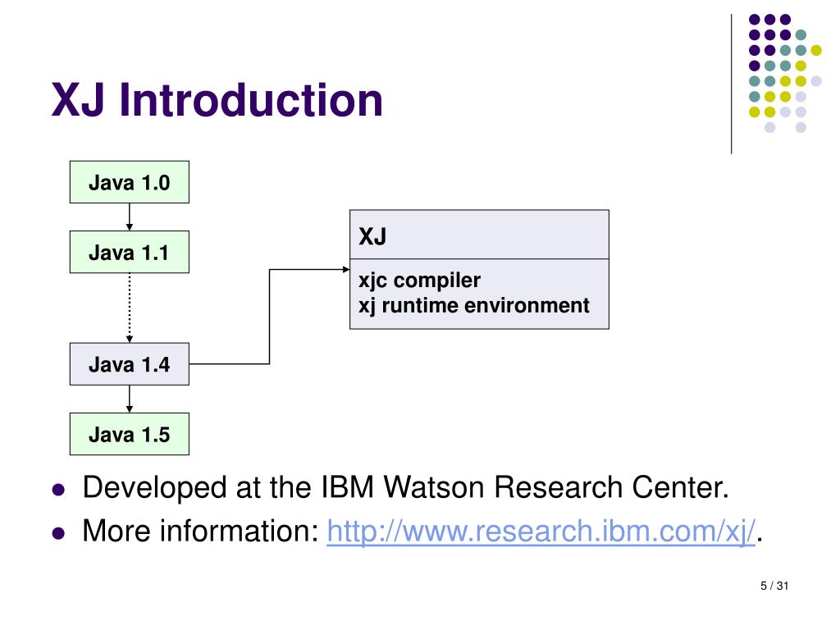Select the Java 1.1 box
The height and width of the screenshot is (630, 840).
pyautogui.click(x=129, y=252)
